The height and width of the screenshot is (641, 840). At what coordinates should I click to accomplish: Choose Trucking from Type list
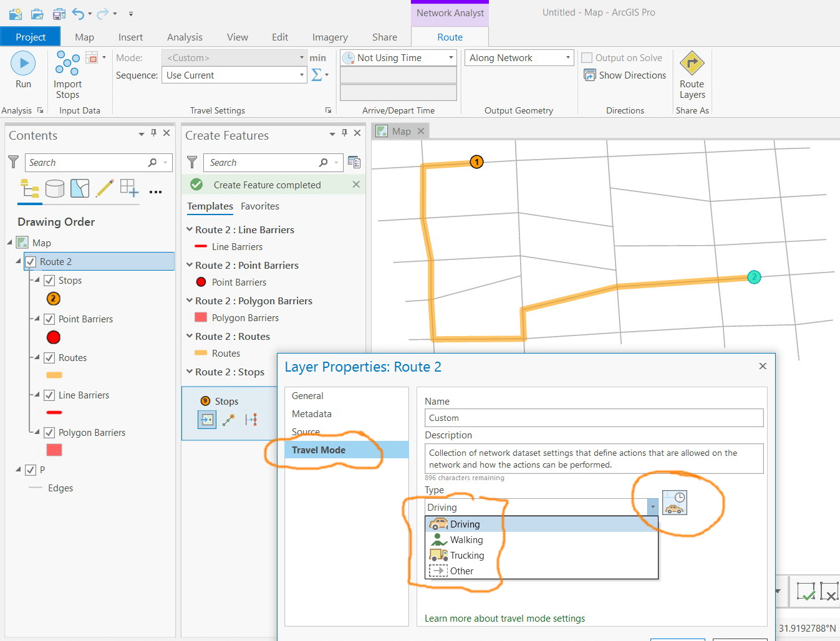click(541, 556)
